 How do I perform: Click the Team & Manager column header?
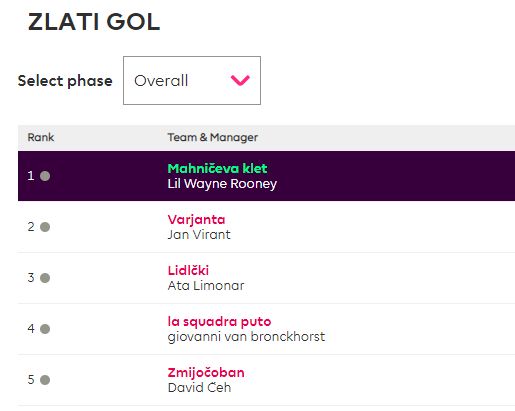coord(213,137)
